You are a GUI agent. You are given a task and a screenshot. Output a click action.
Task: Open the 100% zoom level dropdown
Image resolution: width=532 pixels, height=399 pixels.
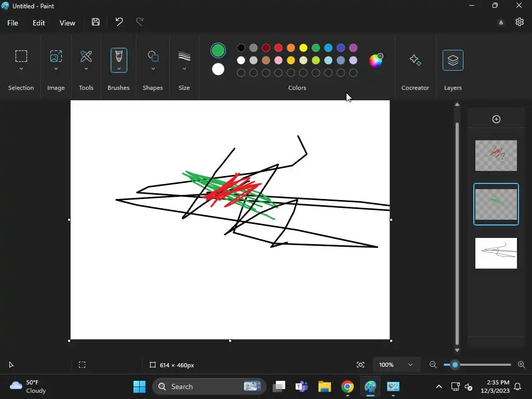point(396,365)
